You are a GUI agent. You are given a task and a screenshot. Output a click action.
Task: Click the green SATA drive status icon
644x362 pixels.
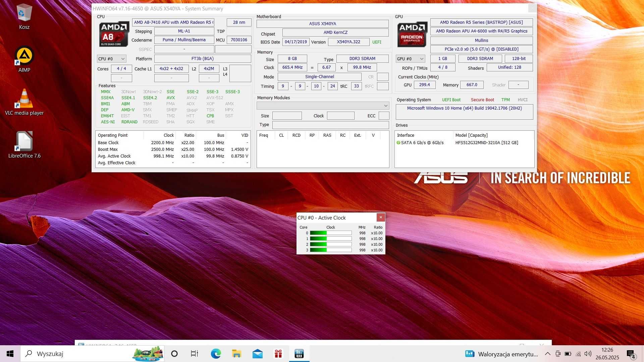pos(398,142)
